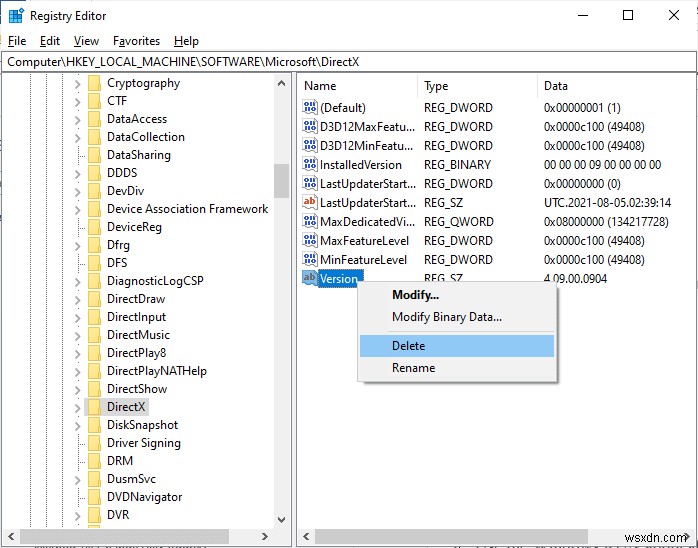Expand the DirectDraw key

[x=78, y=300]
